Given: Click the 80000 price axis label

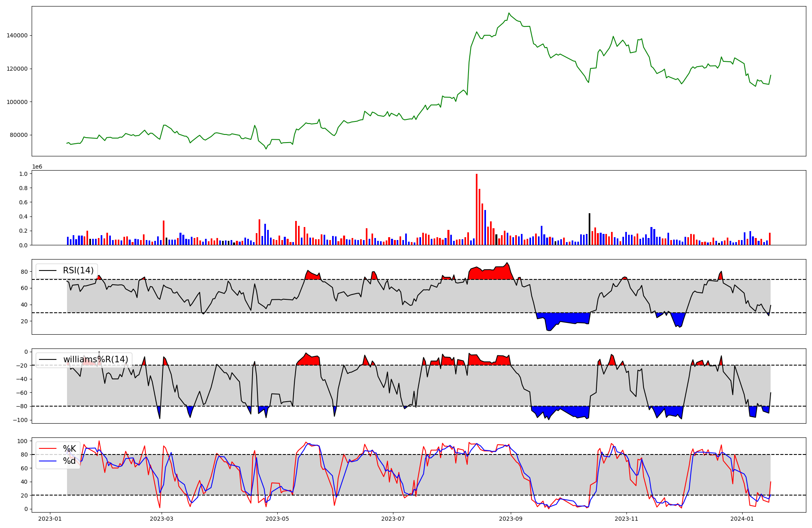Looking at the screenshot, I should click(x=19, y=135).
